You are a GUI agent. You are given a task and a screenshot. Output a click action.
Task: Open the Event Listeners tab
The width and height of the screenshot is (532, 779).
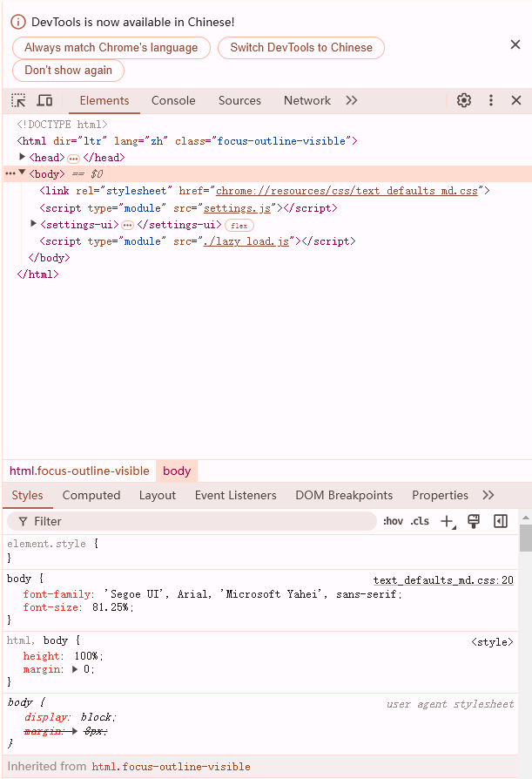[236, 495]
